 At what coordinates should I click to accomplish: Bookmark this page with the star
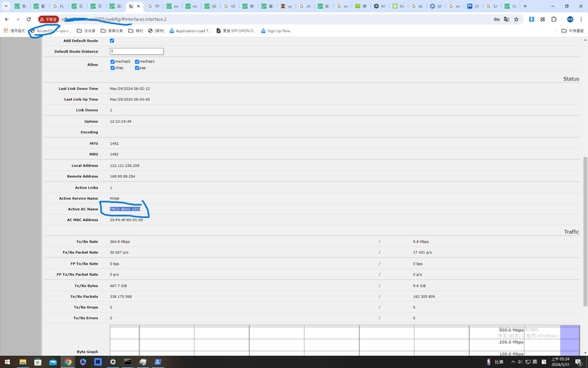click(516, 19)
